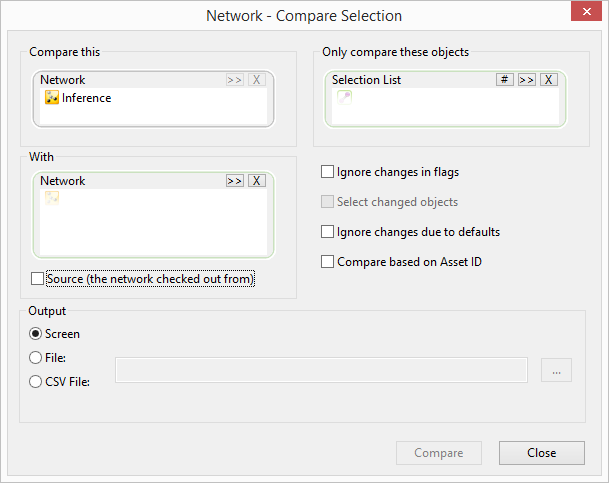Click the # button in Selection List
609x483 pixels.
[x=505, y=79]
